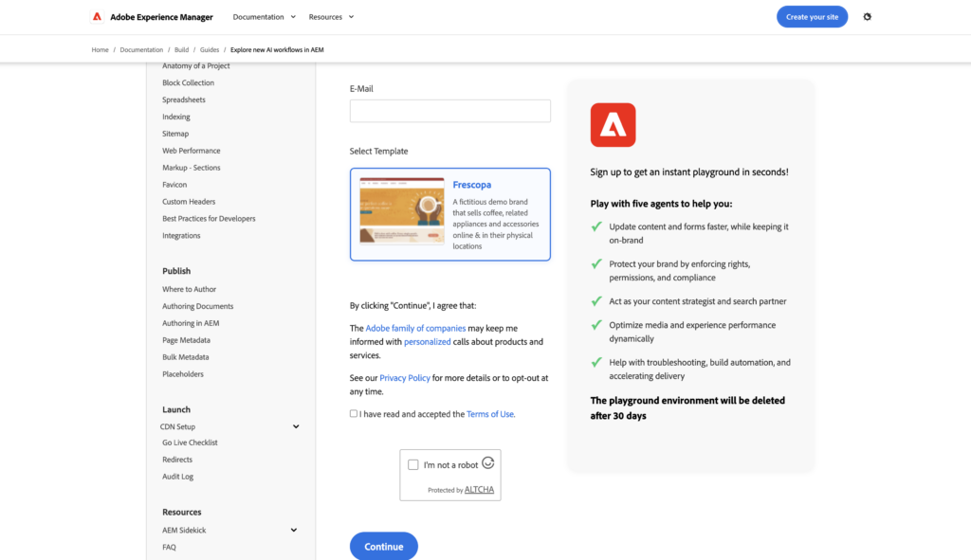
Task: Tick the "I'm not a robot" checkbox
Action: (x=413, y=465)
